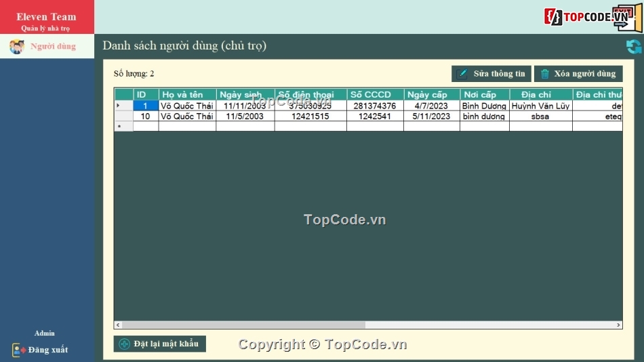Select birth date cell 11/5/2003
This screenshot has height=362, width=644.
coord(245,117)
